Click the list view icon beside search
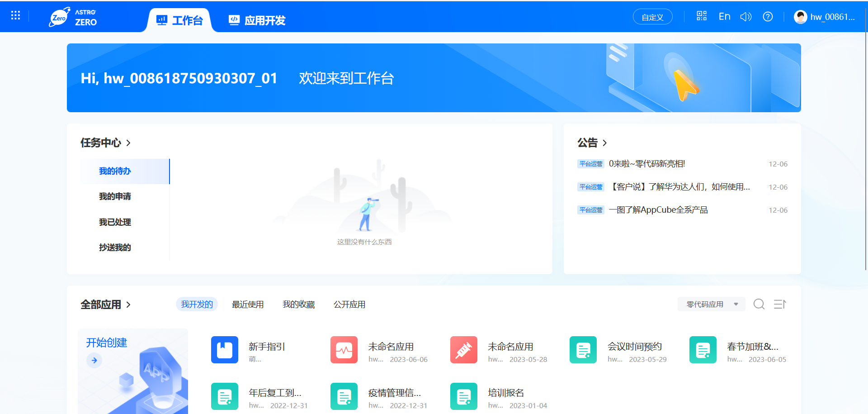Image resolution: width=868 pixels, height=414 pixels. (x=779, y=304)
